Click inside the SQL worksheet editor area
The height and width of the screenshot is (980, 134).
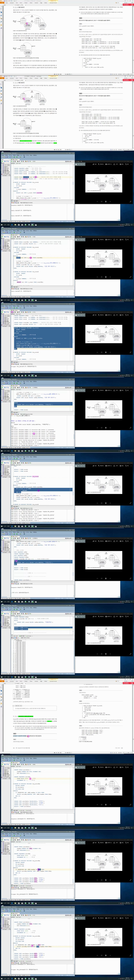(42, 186)
